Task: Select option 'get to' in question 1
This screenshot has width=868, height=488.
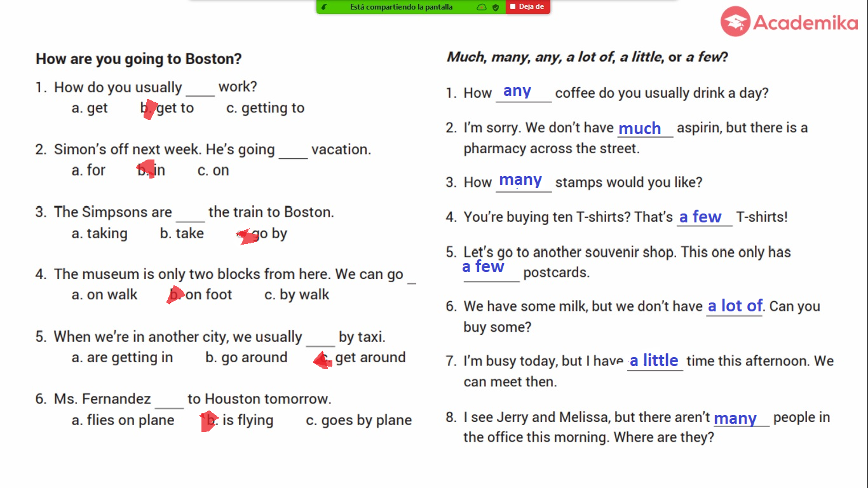Action: pos(175,108)
